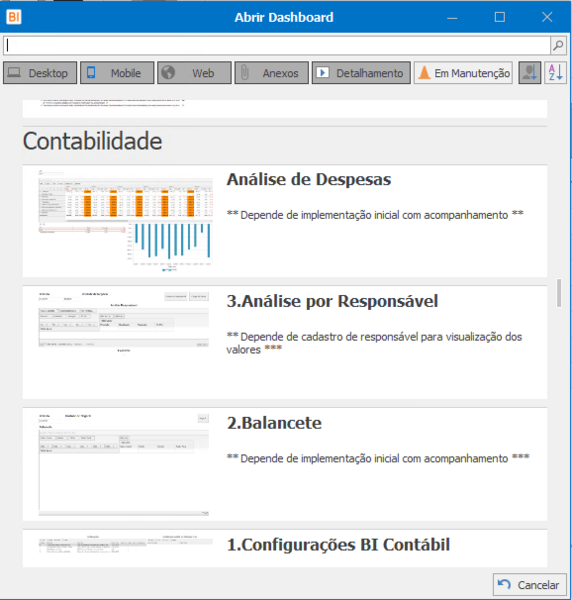Maximize the Abrir Dashboard window
572x600 pixels.
(500, 17)
